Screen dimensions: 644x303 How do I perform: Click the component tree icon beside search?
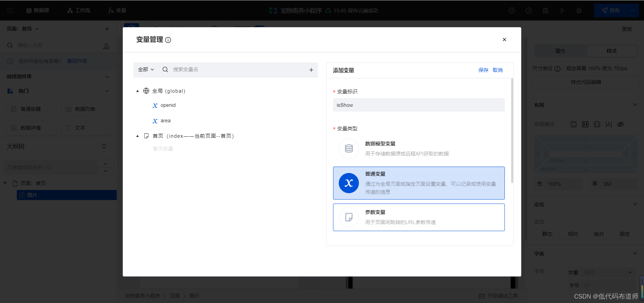[x=106, y=46]
